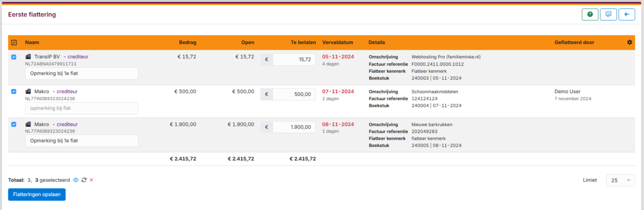Uncheck the TransIP BV row checkbox

point(14,57)
